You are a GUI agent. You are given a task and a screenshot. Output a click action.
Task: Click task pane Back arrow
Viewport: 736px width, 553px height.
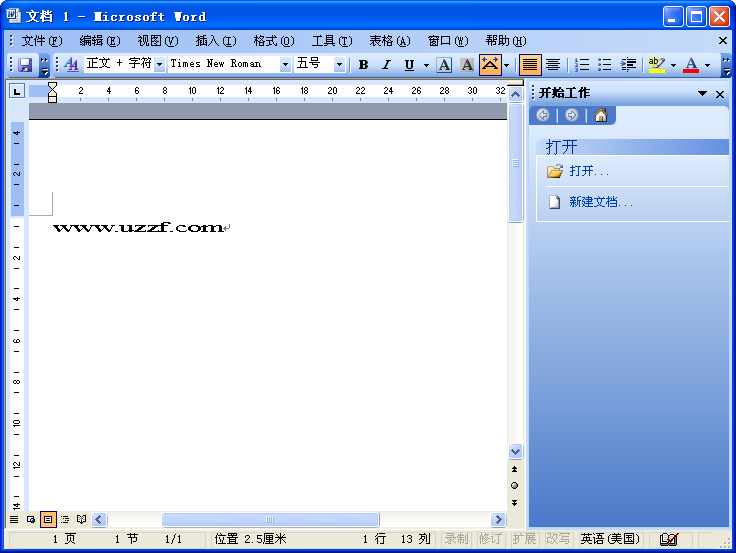click(x=543, y=115)
